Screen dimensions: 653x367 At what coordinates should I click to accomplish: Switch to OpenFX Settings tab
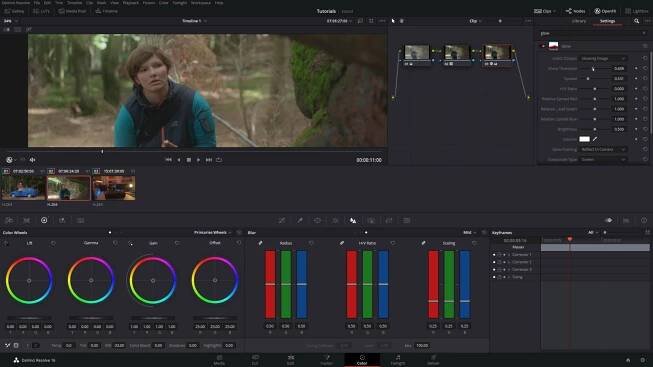pos(607,21)
